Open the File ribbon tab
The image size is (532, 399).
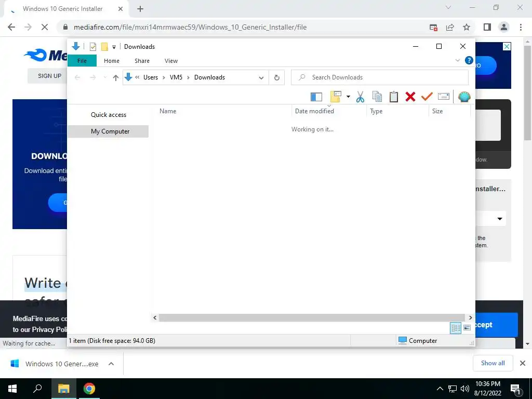click(82, 61)
